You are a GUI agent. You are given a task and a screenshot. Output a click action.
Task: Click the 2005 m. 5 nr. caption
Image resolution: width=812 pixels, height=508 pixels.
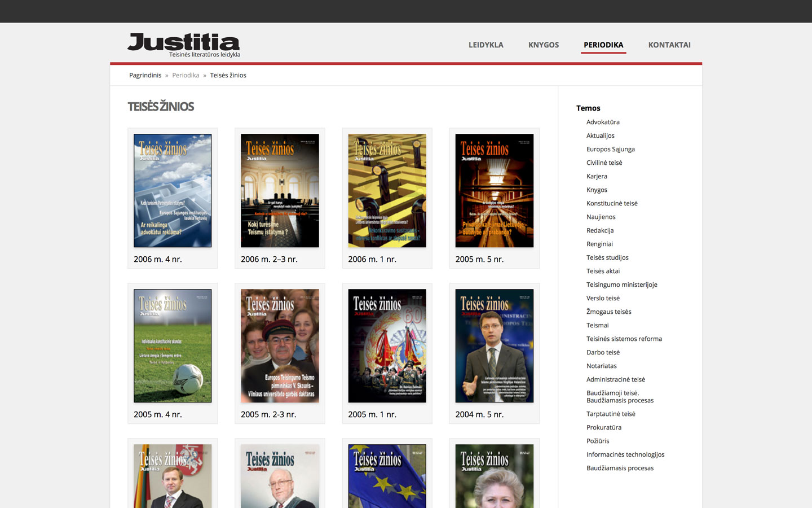480,259
